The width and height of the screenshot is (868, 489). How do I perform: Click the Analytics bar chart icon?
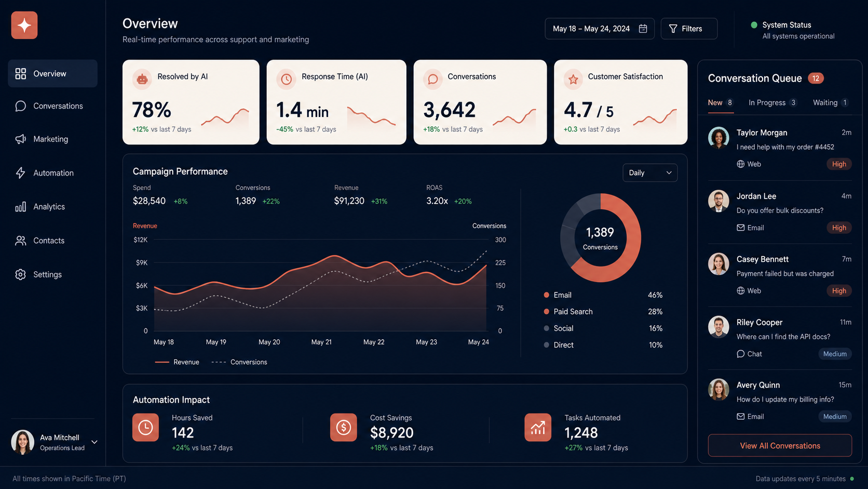tap(20, 207)
